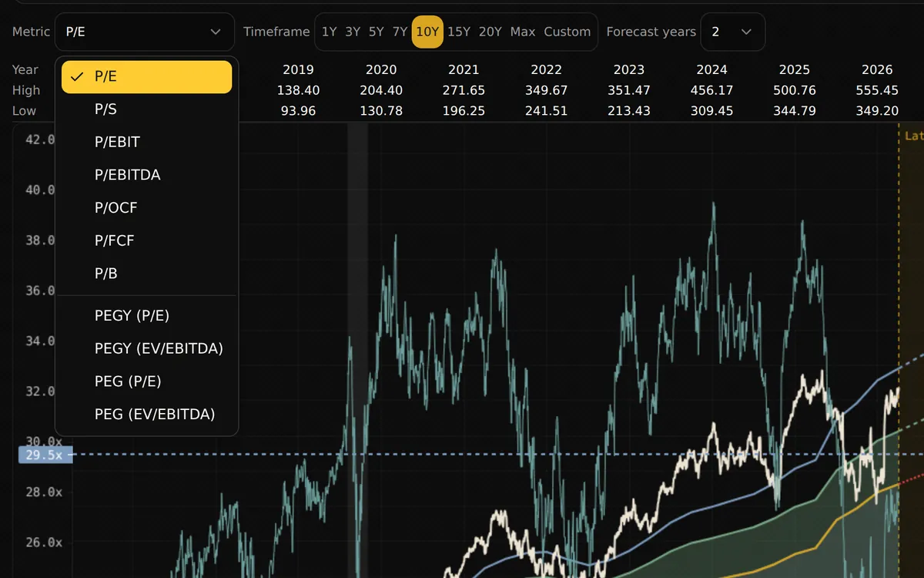Set timeframe to 7Y
924x578 pixels.
pos(400,32)
